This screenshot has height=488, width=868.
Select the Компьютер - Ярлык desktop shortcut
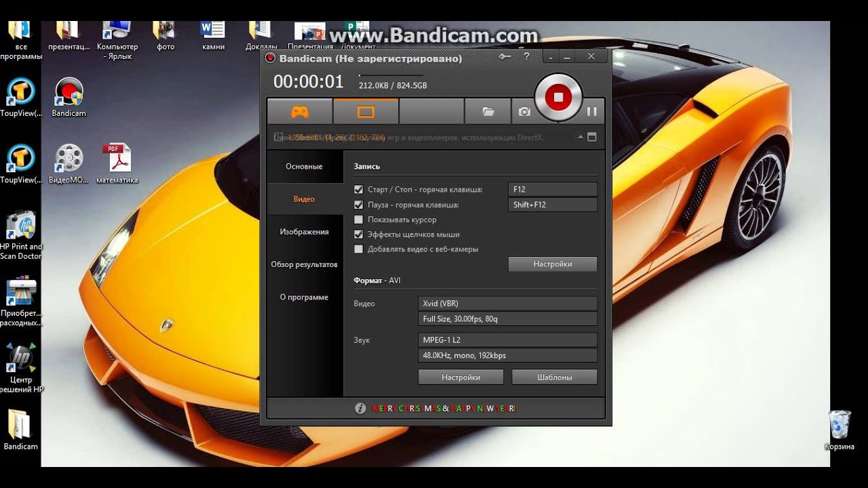pyautogui.click(x=117, y=41)
